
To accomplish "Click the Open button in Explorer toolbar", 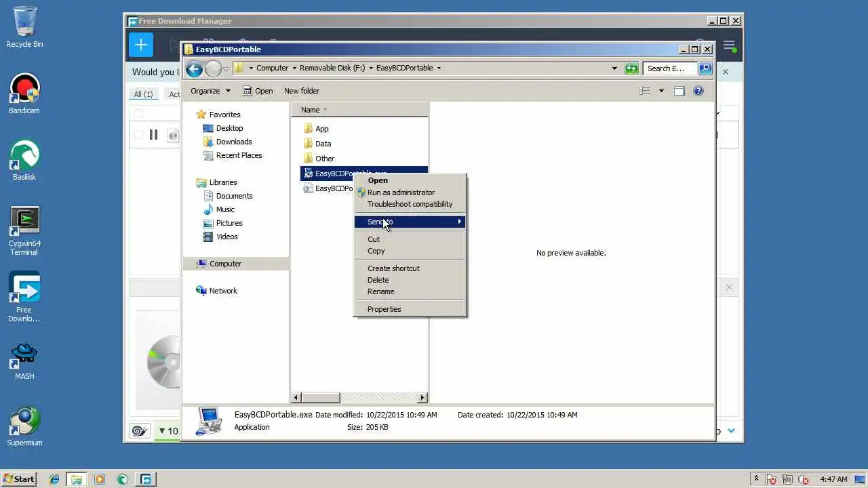I will (x=258, y=91).
